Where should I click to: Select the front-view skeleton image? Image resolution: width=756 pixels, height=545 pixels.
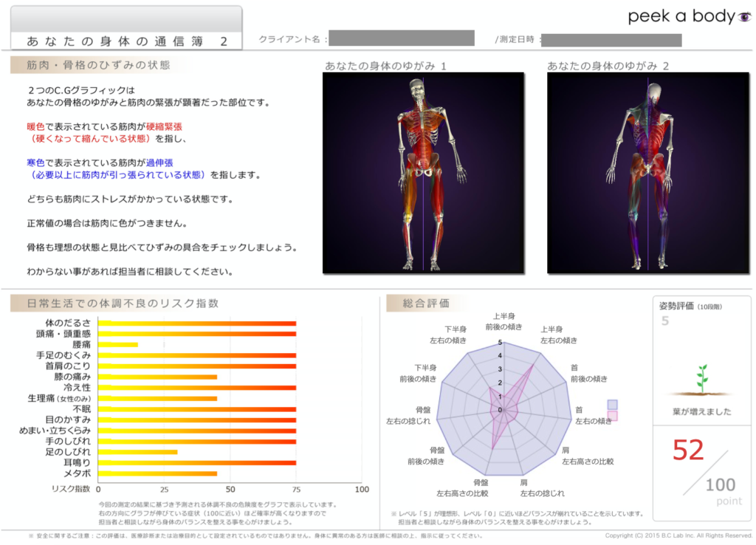[x=423, y=174]
